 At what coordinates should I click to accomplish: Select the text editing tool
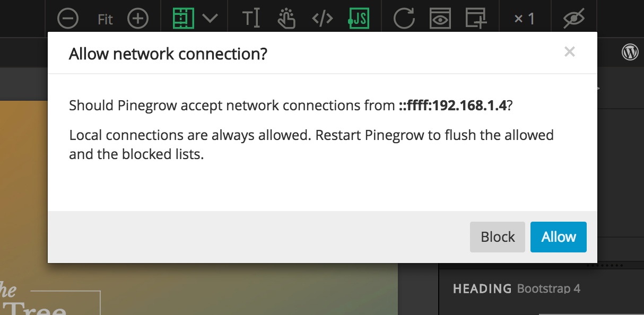[251, 19]
